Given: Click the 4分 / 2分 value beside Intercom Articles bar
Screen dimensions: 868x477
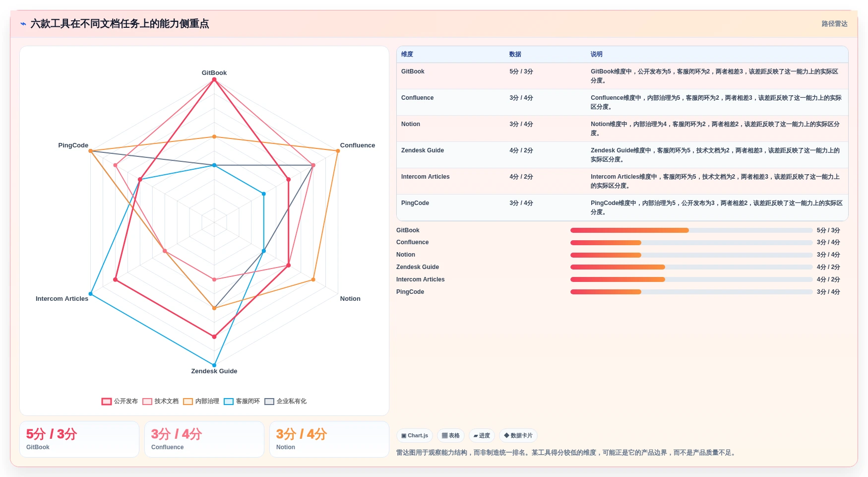Looking at the screenshot, I should 828,279.
